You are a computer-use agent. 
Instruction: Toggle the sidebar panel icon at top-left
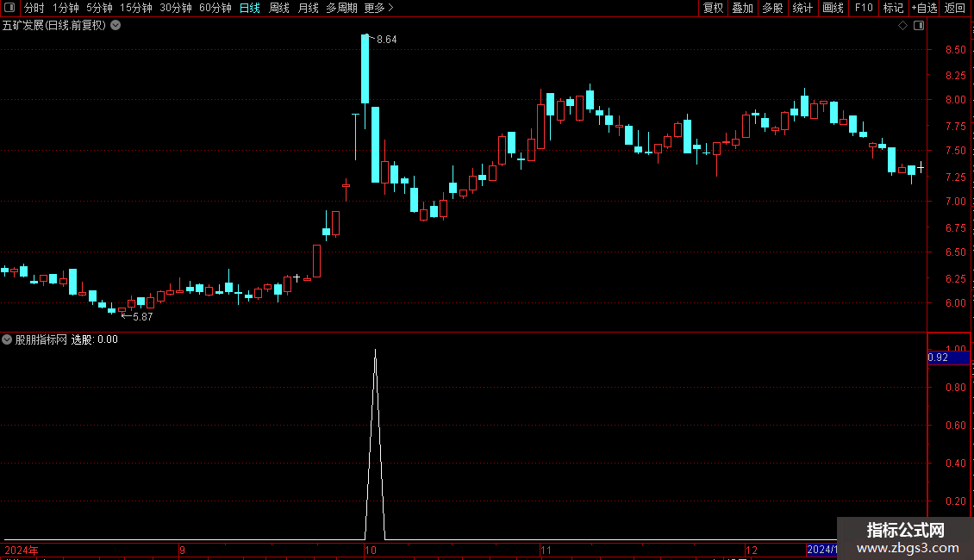point(9,8)
